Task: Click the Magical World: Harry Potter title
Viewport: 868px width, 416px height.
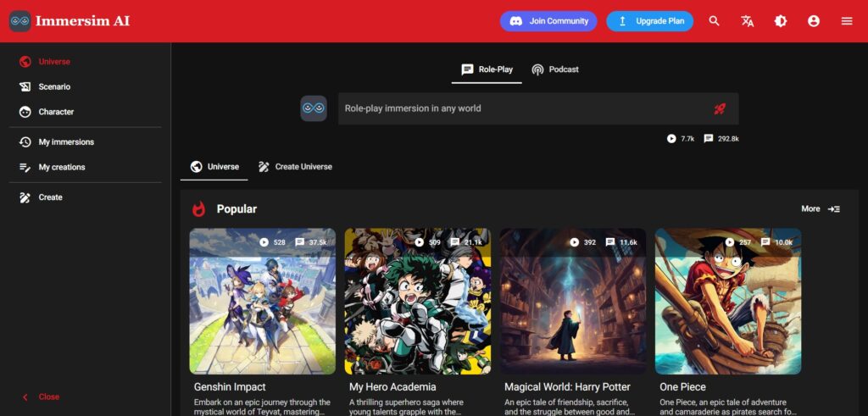Action: point(567,386)
